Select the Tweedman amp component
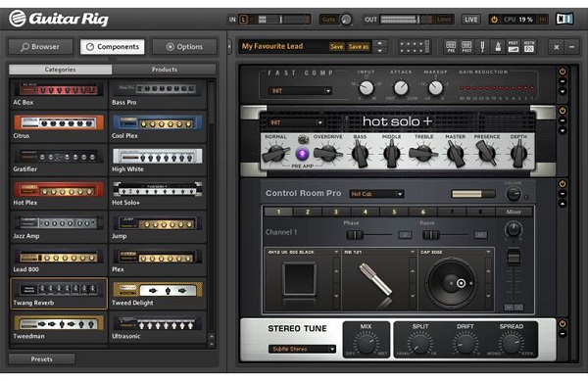The image size is (588, 381). [59, 327]
